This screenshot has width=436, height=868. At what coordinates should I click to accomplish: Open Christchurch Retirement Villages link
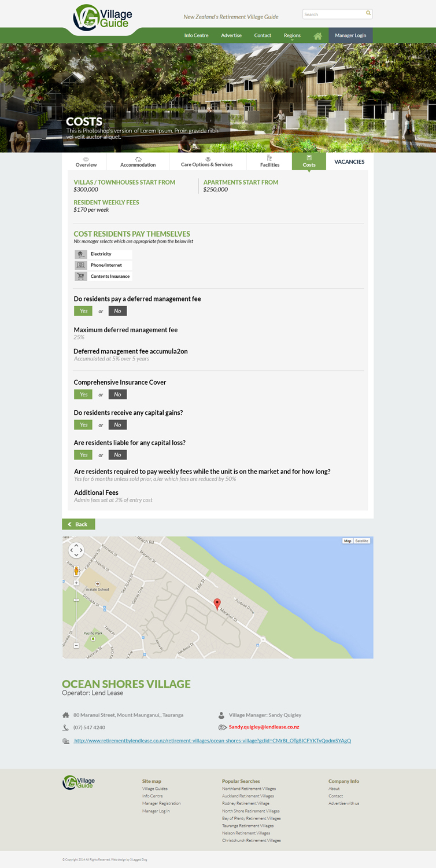[252, 840]
